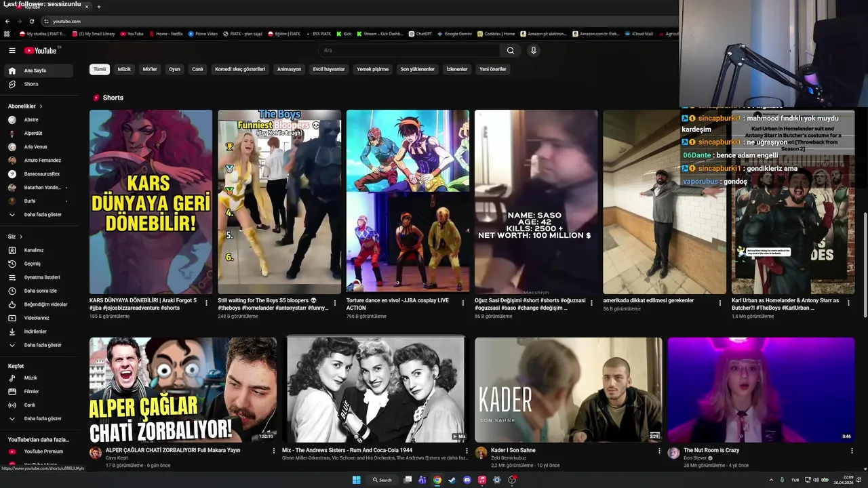Open Shorts in the sidebar

pyautogui.click(x=31, y=84)
